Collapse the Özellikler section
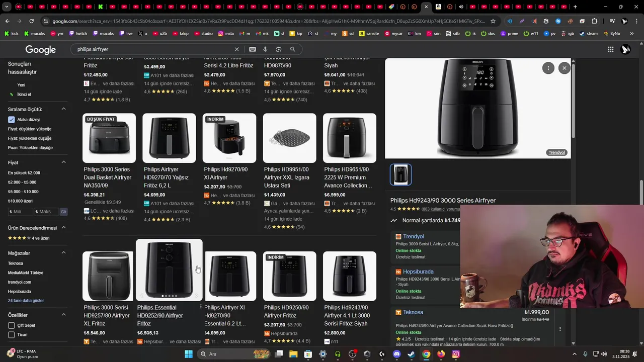The height and width of the screenshot is (362, 644). pyautogui.click(x=64, y=315)
